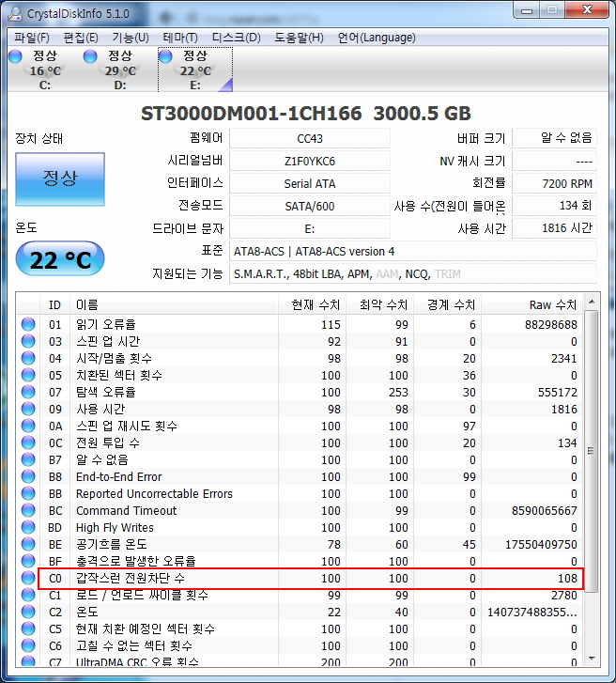Click the interface field Serial ATA
The width and height of the screenshot is (616, 683).
pyautogui.click(x=310, y=183)
